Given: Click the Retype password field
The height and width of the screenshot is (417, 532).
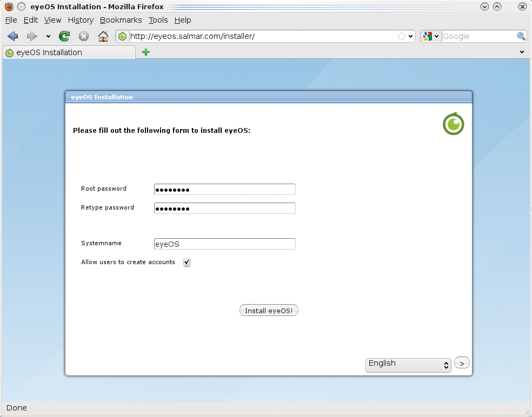Looking at the screenshot, I should [x=224, y=208].
